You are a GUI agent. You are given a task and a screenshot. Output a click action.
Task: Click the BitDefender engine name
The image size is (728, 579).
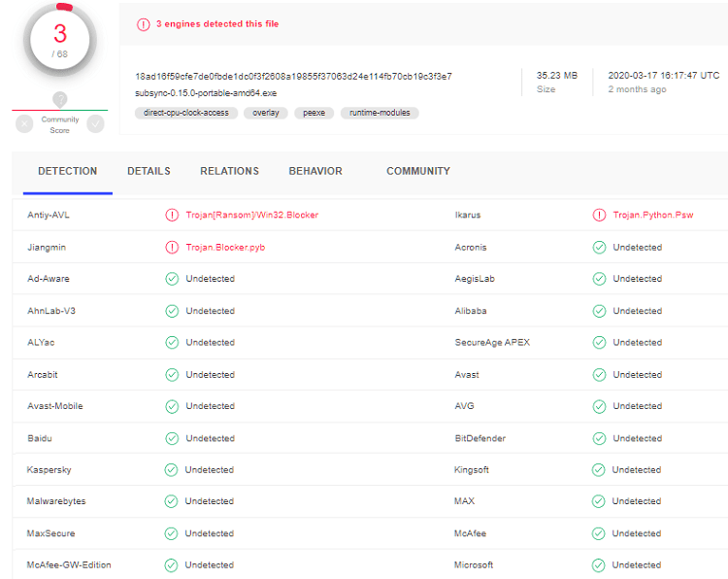click(x=480, y=438)
